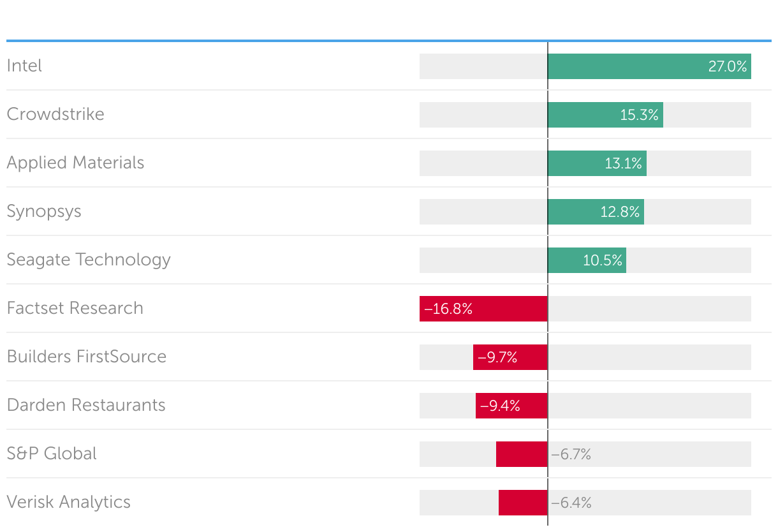
Task: Click the 13.1% Applied Materials bar
Action: (x=596, y=163)
